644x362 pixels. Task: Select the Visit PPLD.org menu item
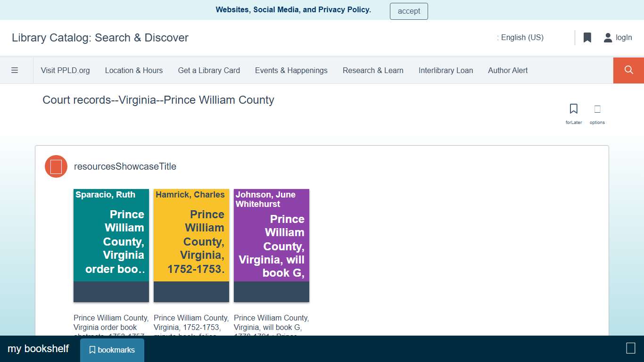66,70
